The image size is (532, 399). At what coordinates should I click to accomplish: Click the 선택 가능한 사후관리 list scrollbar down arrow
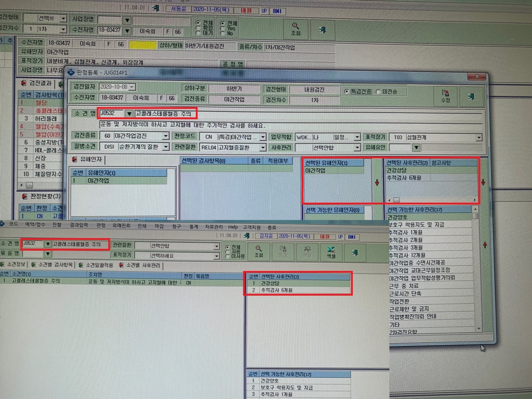pyautogui.click(x=479, y=328)
